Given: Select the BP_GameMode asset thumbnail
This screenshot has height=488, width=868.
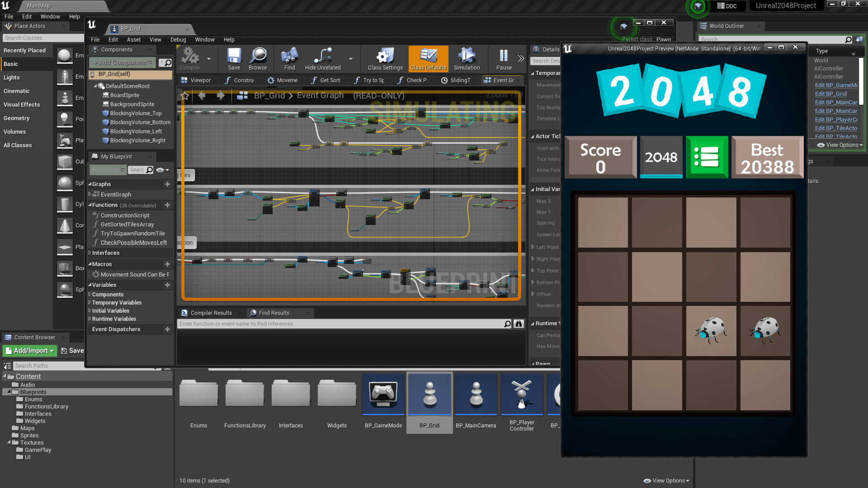Looking at the screenshot, I should pos(383,394).
